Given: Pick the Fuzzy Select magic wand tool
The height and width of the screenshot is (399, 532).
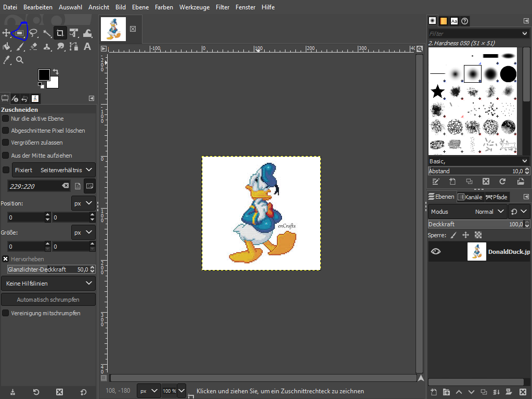Looking at the screenshot, I should 47,33.
